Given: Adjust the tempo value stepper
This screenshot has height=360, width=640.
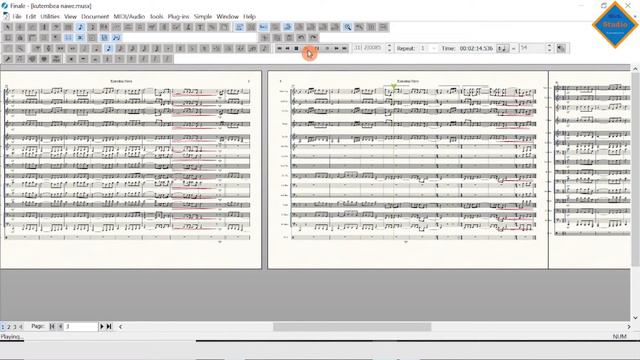Looking at the screenshot, I should [549, 48].
